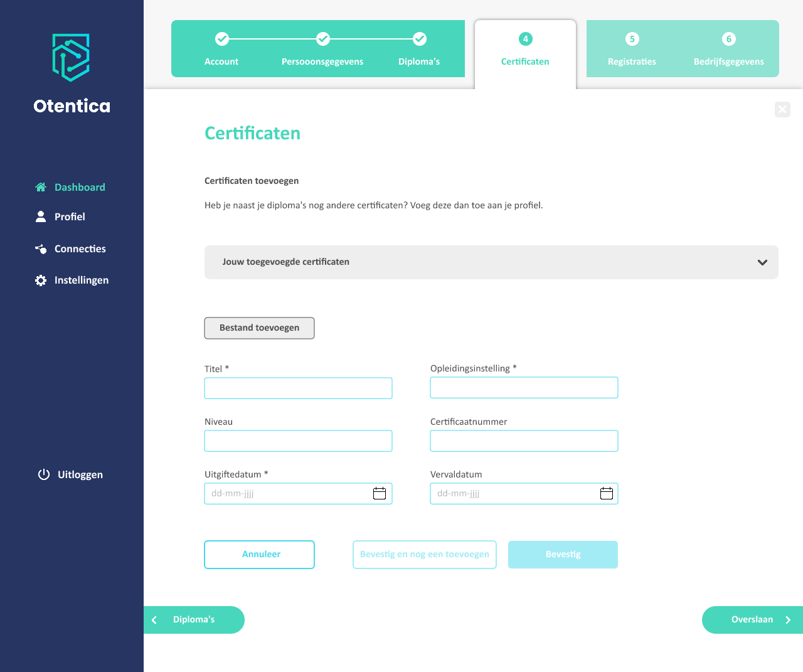Click step number 5 circle
This screenshot has width=803, height=672.
[x=632, y=39]
